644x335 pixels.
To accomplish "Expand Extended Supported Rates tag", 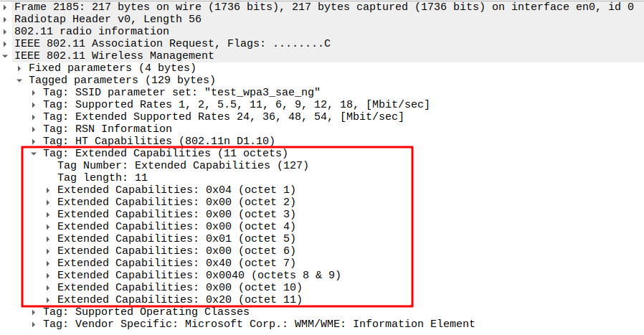I will click(34, 116).
